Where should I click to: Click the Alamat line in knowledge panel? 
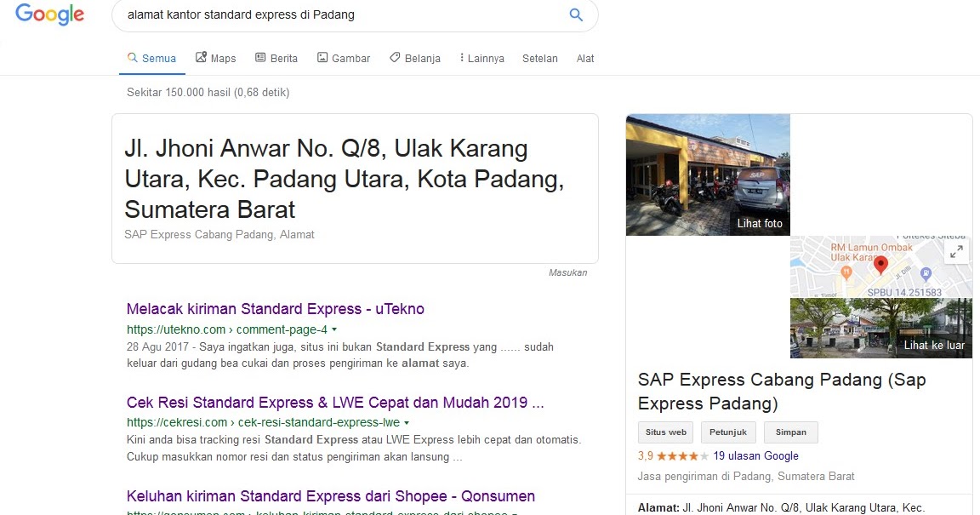[x=781, y=507]
